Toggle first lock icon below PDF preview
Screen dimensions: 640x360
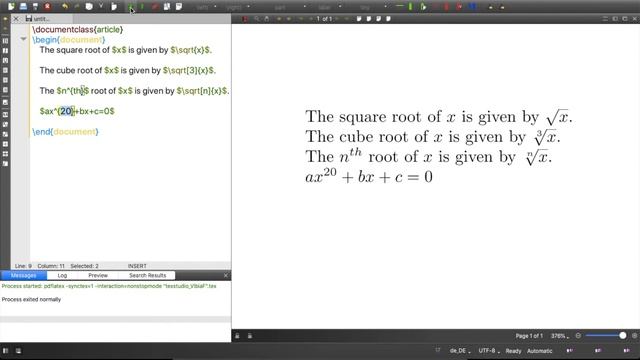[237, 336]
